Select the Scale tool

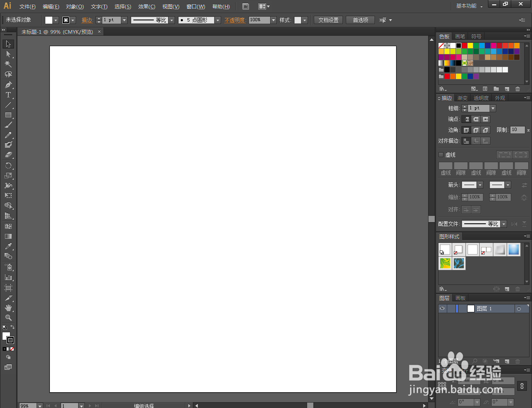point(8,176)
